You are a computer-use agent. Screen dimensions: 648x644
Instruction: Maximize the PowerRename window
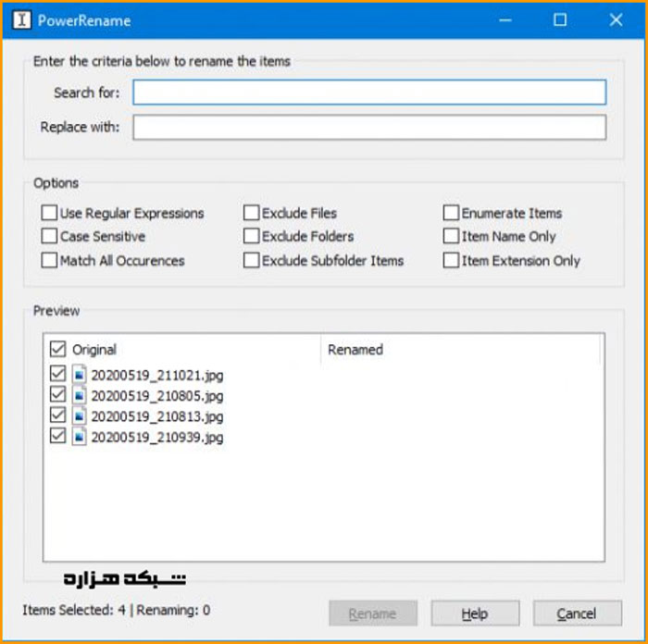click(560, 19)
